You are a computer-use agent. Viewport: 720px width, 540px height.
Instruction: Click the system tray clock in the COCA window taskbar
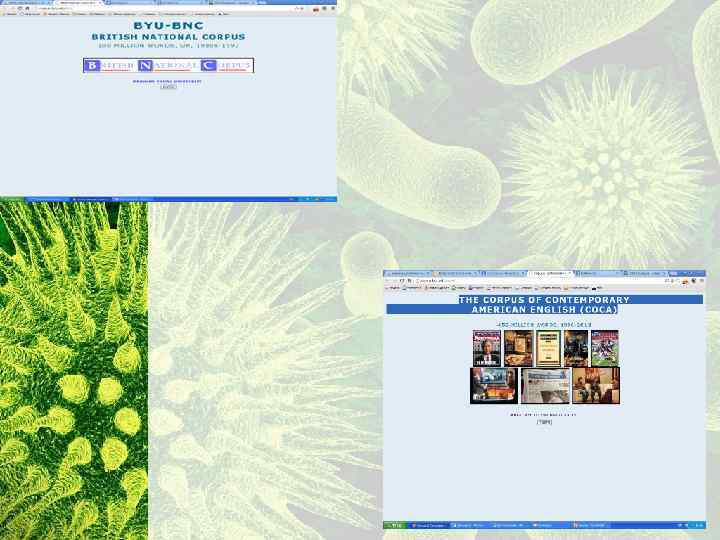pyautogui.click(x=699, y=525)
